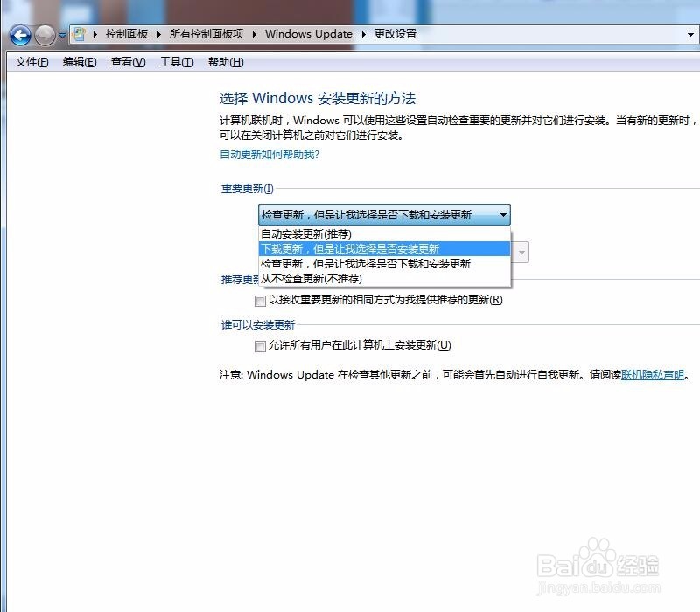Check 以接收重要更新的相同方式为我提供推荐的更新
This screenshot has width=700, height=612.
point(260,301)
